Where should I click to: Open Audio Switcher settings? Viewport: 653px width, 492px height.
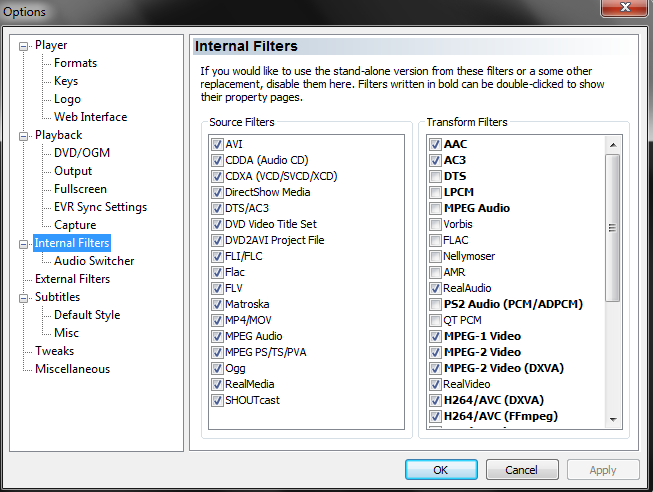pos(94,261)
